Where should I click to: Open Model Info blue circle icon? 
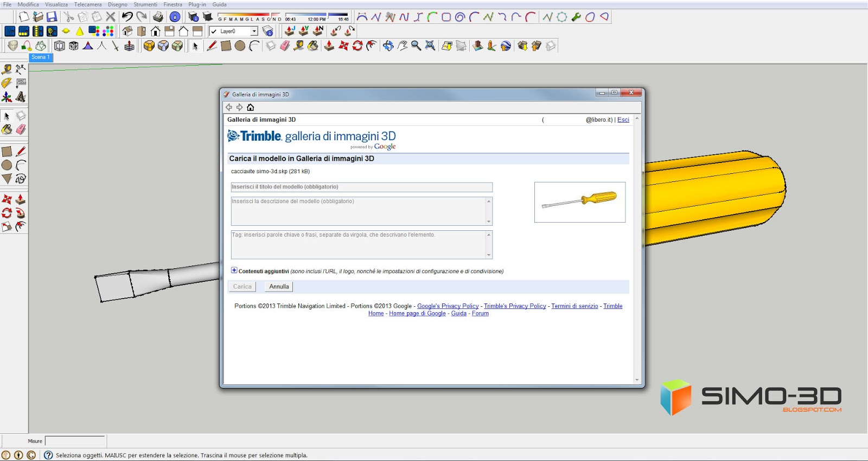[175, 17]
